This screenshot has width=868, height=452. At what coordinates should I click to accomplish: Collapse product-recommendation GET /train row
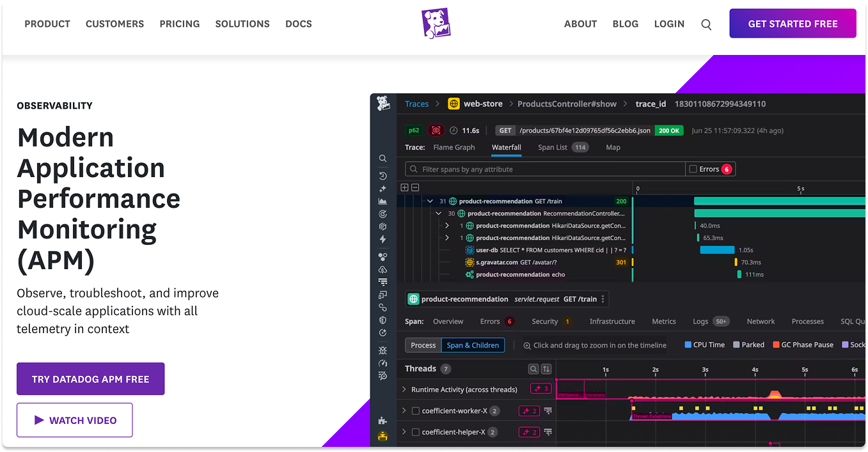point(430,201)
